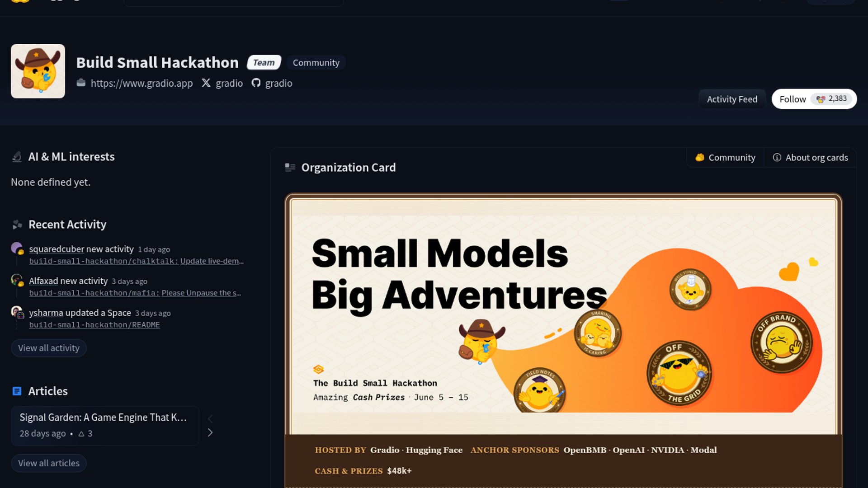Click the website icon before gradio.app URL

pyautogui.click(x=81, y=83)
